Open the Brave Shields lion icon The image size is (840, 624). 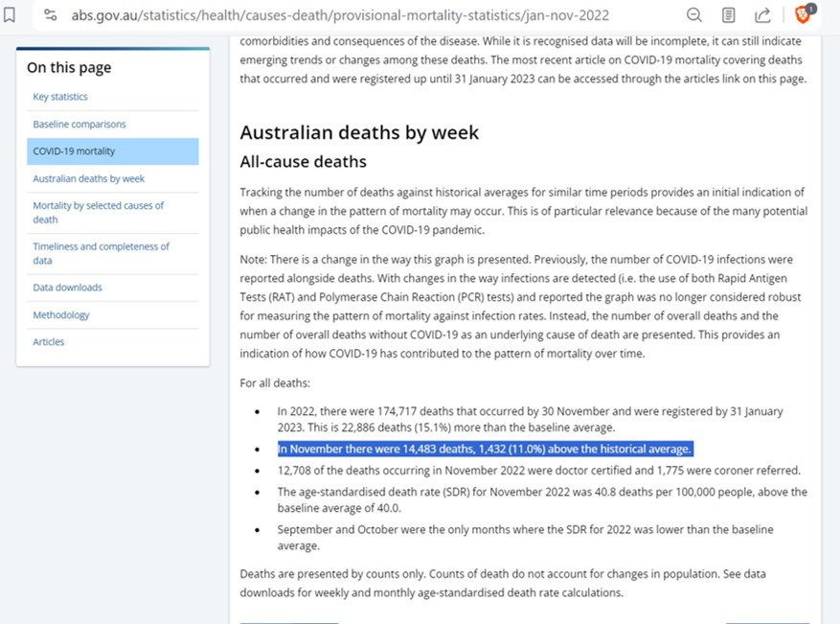pyautogui.click(x=803, y=14)
